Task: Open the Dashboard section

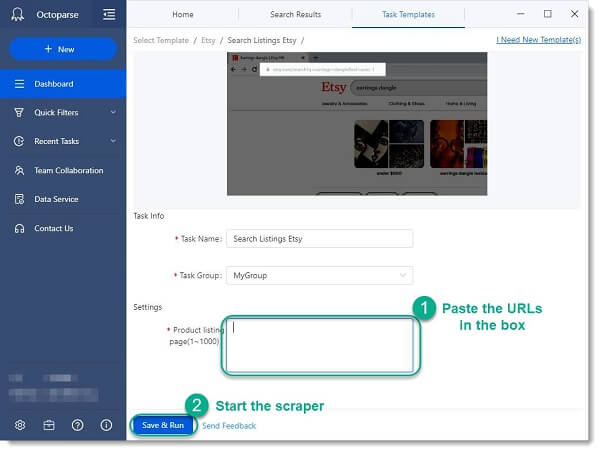Action: pyautogui.click(x=63, y=84)
